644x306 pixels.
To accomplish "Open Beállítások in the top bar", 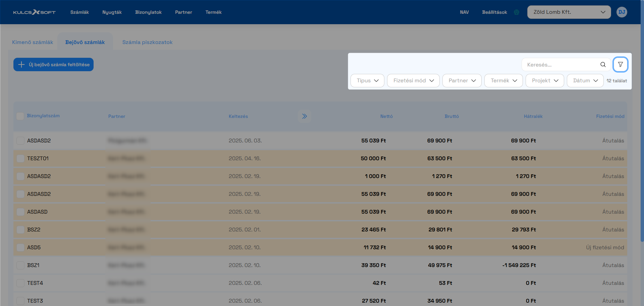I will click(x=494, y=12).
